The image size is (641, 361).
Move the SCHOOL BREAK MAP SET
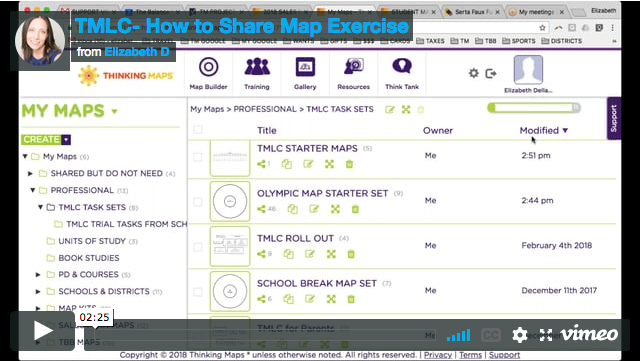331,299
